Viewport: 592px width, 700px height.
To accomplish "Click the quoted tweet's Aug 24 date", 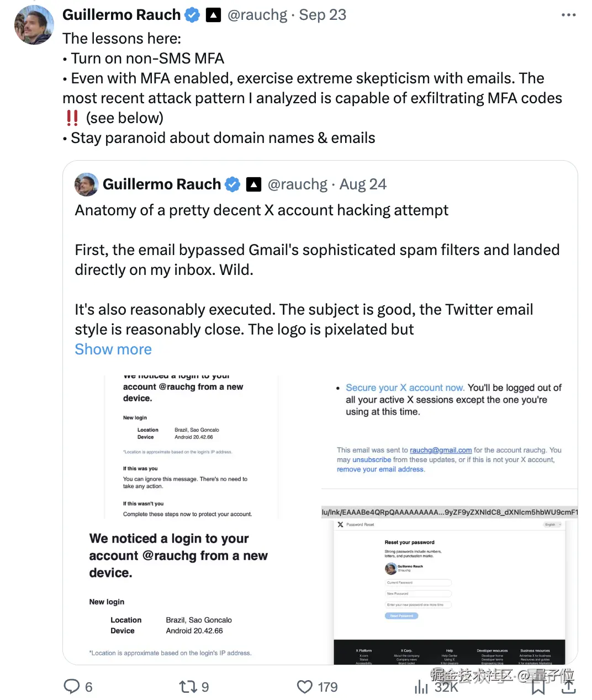I will click(363, 184).
